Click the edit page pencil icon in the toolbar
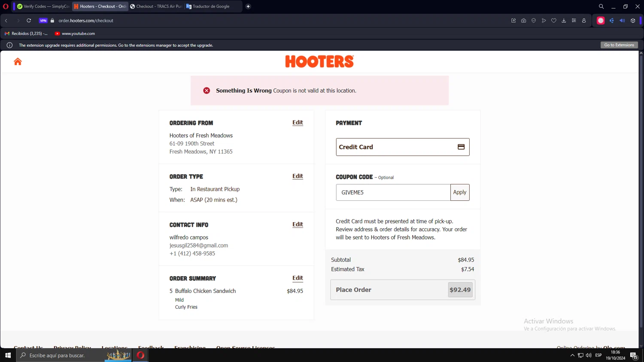This screenshot has width=644, height=362. [x=513, y=21]
